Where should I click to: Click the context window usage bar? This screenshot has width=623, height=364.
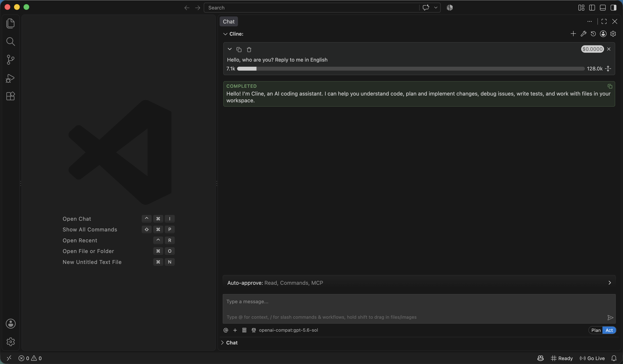click(411, 69)
